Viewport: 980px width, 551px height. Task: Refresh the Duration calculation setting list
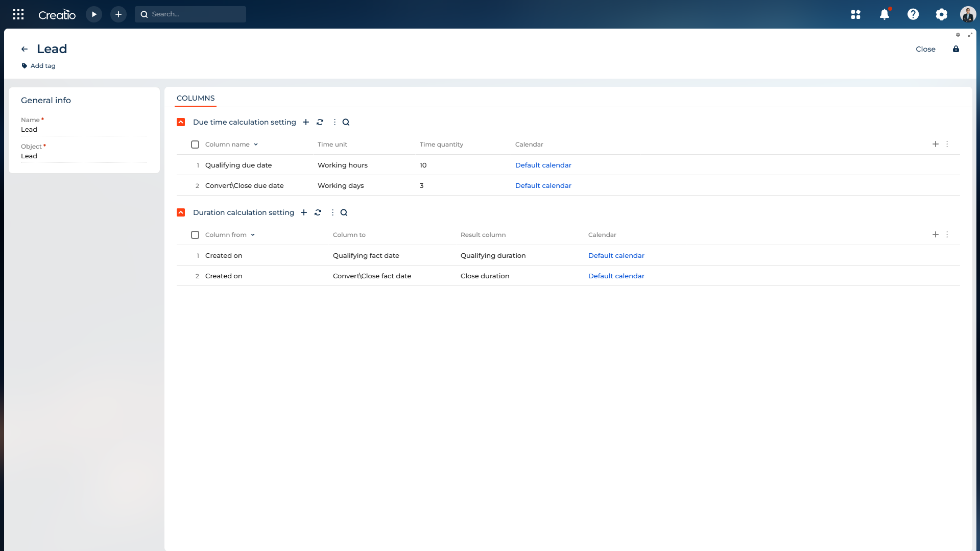[318, 212]
